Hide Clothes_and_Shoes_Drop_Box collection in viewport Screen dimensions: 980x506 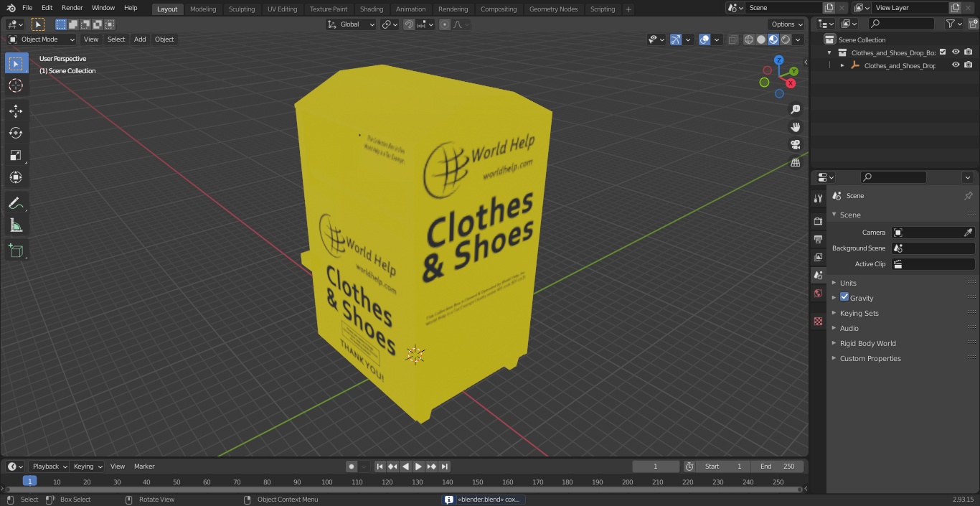pos(955,52)
